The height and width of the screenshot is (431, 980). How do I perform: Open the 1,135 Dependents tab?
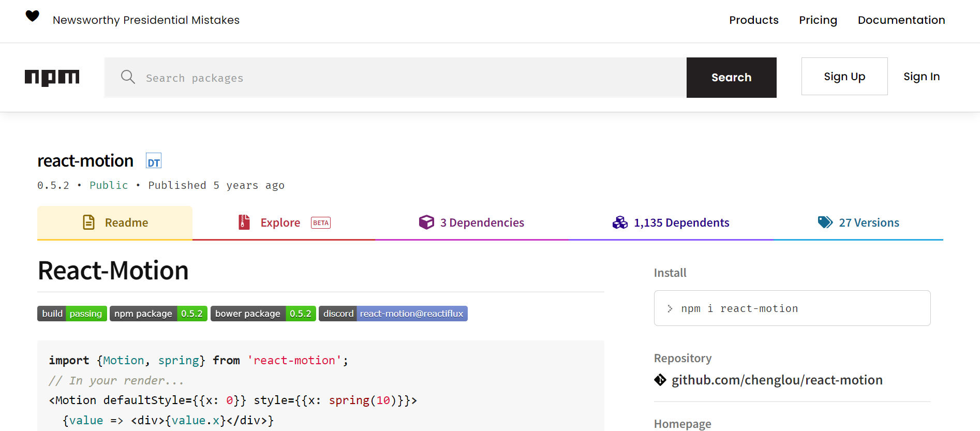(681, 223)
